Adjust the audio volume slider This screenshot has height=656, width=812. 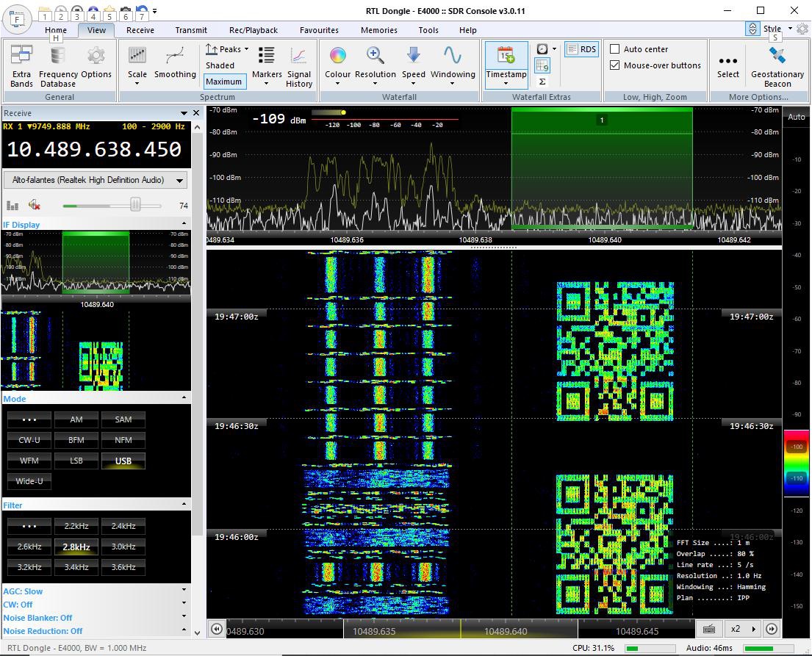point(135,205)
